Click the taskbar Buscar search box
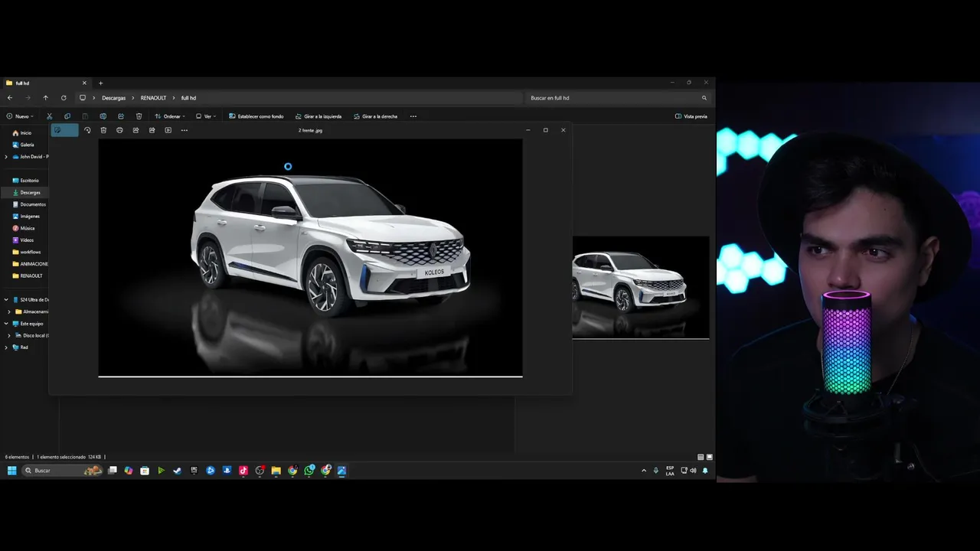The height and width of the screenshot is (551, 980). (x=61, y=471)
